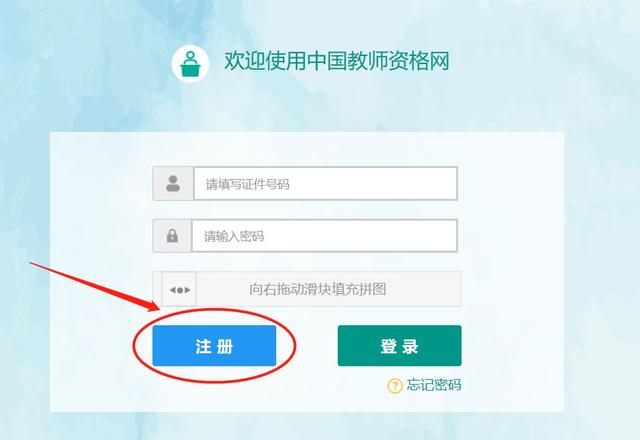Focus the 请填写证件号码 input field
The width and height of the screenshot is (640, 440).
click(x=325, y=184)
